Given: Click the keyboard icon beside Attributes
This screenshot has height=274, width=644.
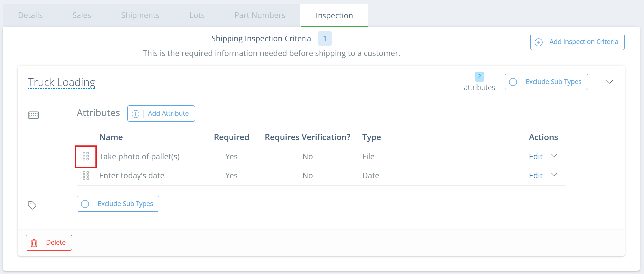Looking at the screenshot, I should click(x=33, y=115).
